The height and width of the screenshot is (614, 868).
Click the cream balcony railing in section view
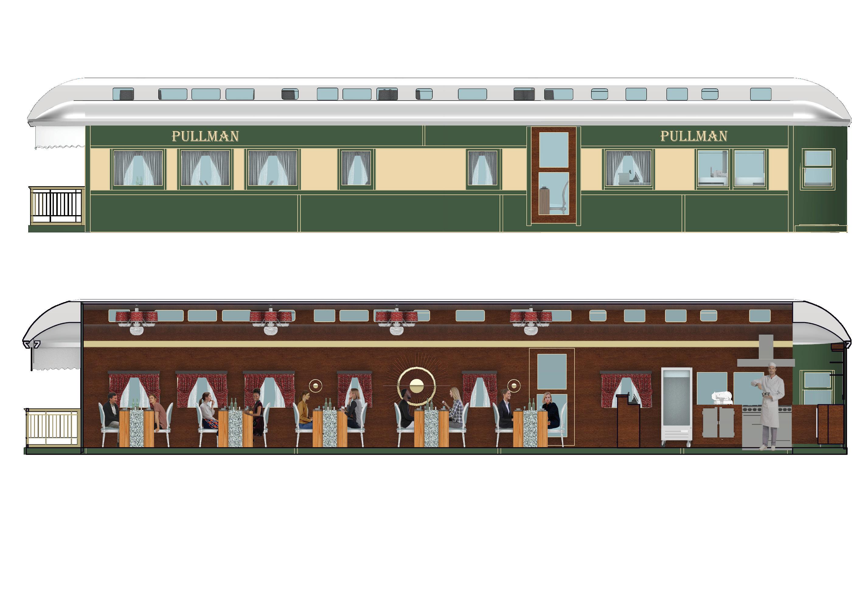tap(52, 427)
